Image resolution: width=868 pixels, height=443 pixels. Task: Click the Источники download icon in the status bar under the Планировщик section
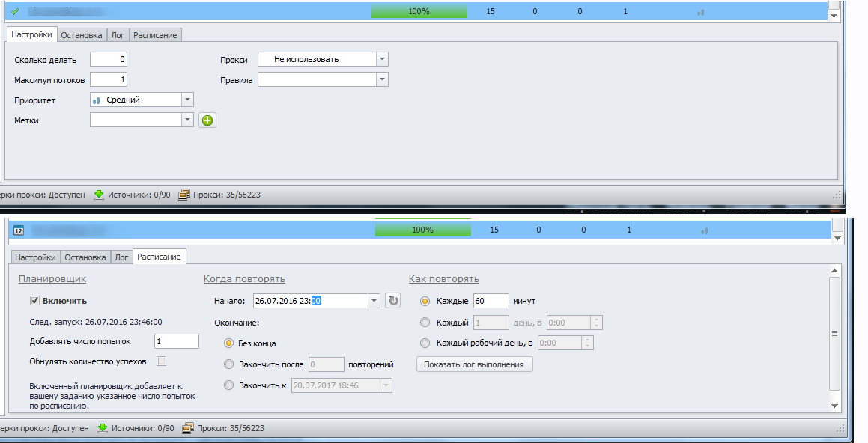[103, 428]
